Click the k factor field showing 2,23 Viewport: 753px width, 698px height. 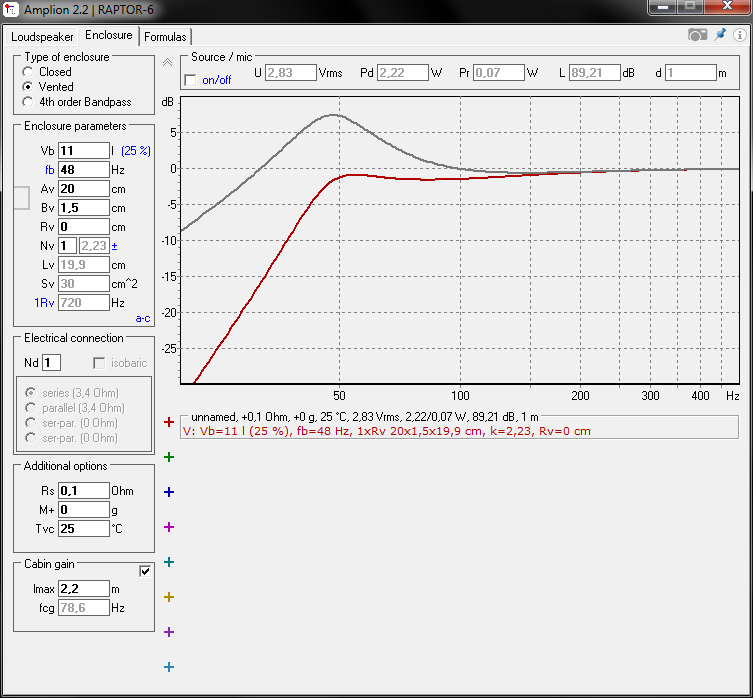(94, 245)
